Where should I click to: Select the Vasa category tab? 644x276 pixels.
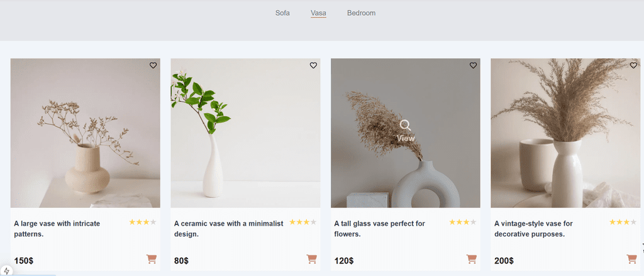coord(318,13)
